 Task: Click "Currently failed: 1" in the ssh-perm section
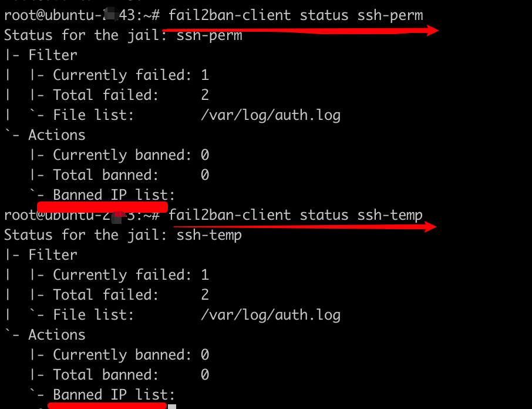(x=130, y=75)
